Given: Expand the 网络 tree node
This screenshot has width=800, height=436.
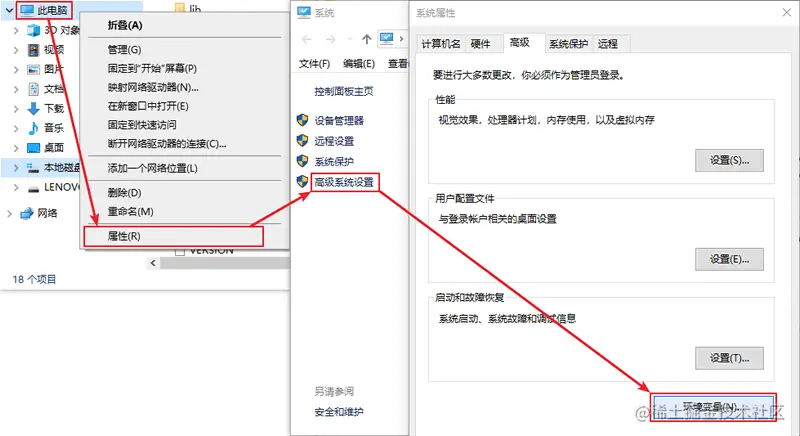Looking at the screenshot, I should point(9,213).
